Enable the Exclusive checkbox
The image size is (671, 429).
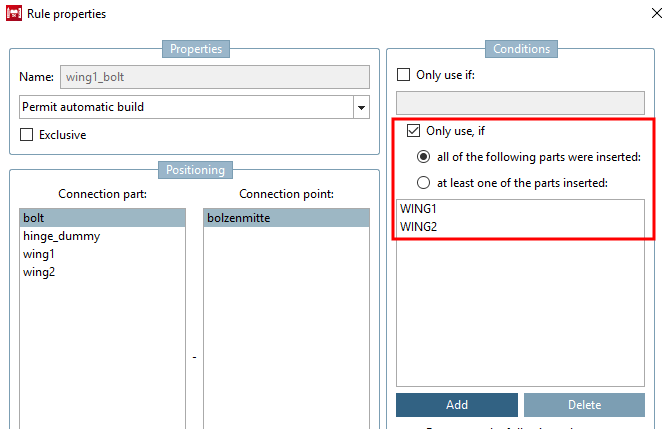click(x=27, y=135)
